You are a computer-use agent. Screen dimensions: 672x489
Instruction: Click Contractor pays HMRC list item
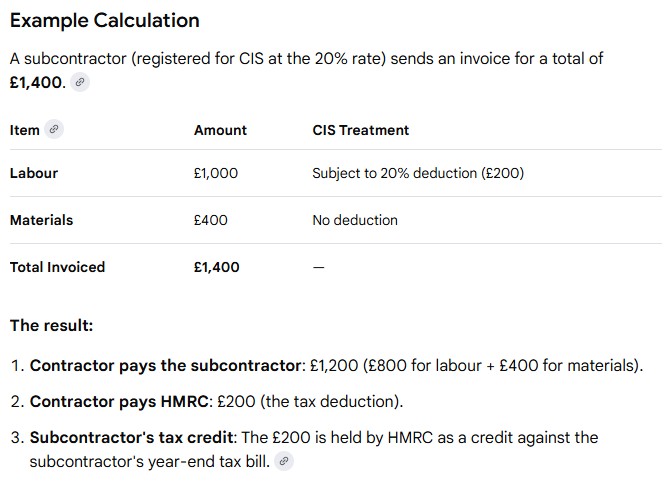tap(216, 402)
